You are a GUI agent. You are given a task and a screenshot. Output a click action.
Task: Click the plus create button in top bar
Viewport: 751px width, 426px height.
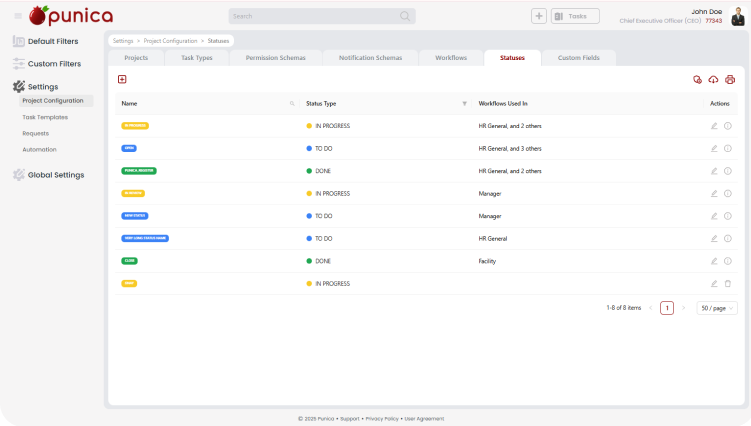[539, 16]
